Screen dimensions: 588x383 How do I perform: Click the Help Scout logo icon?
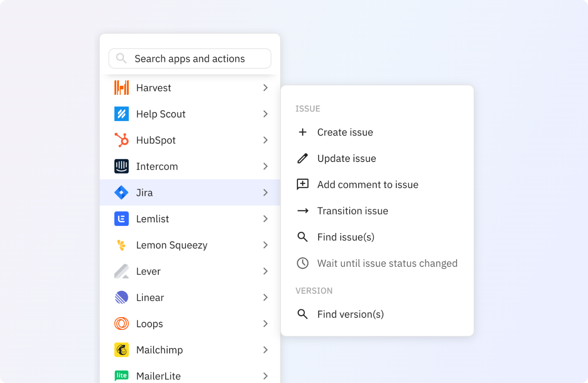pyautogui.click(x=121, y=114)
